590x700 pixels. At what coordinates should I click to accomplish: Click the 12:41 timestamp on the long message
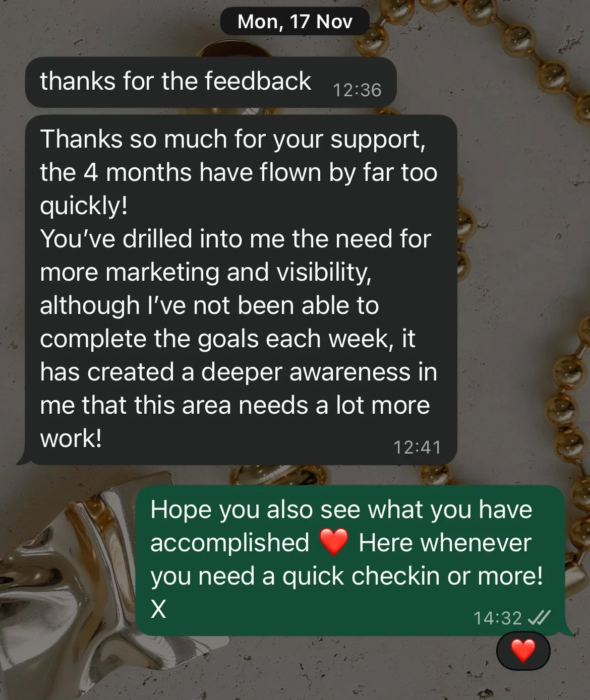[417, 447]
